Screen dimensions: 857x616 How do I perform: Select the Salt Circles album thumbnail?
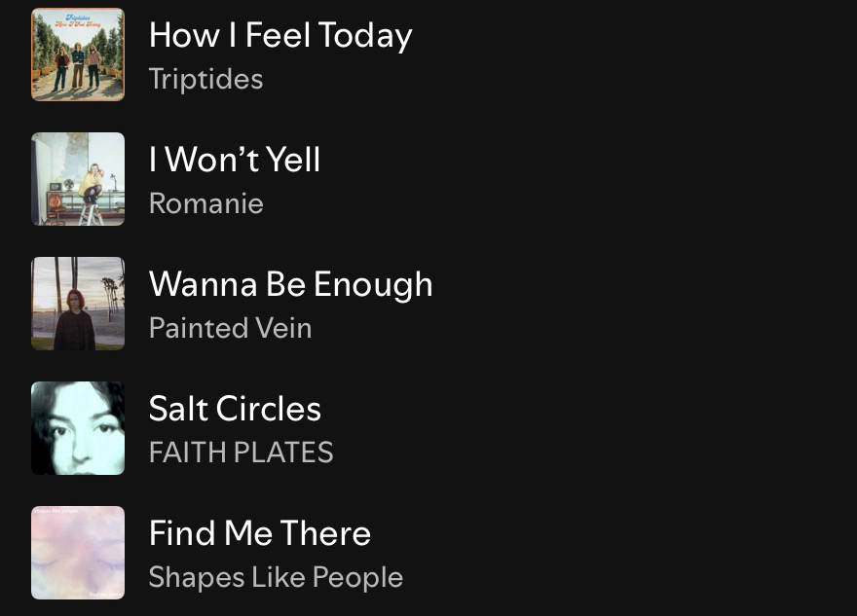coord(78,428)
